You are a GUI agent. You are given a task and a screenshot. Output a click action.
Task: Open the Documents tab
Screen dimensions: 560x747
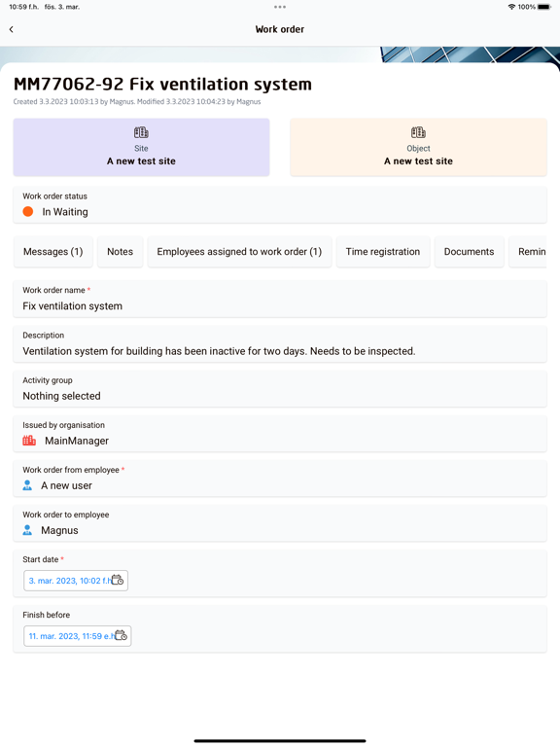[469, 252]
